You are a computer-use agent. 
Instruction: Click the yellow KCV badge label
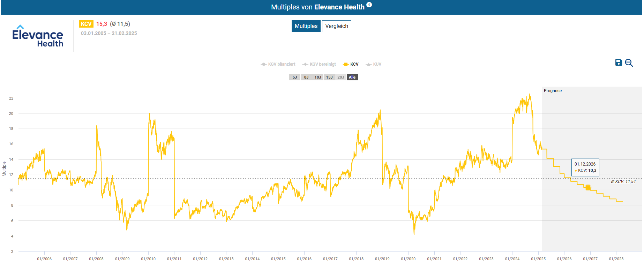(x=86, y=24)
